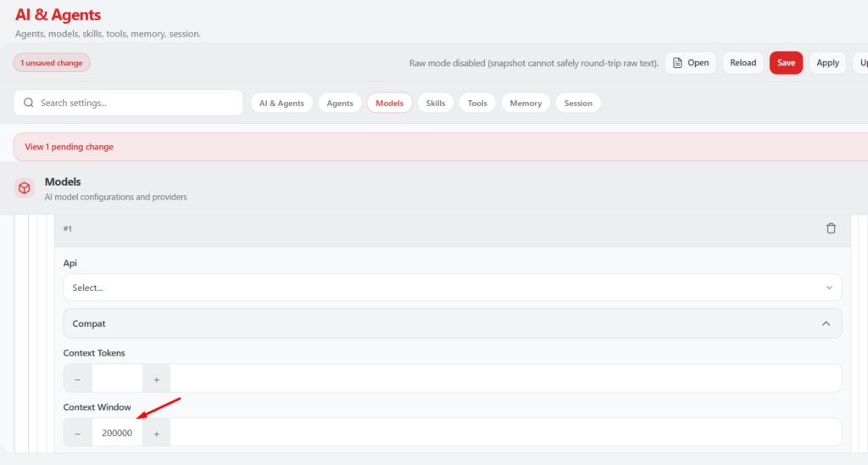Image resolution: width=868 pixels, height=465 pixels.
Task: View 1 pending change banner
Action: [x=70, y=147]
